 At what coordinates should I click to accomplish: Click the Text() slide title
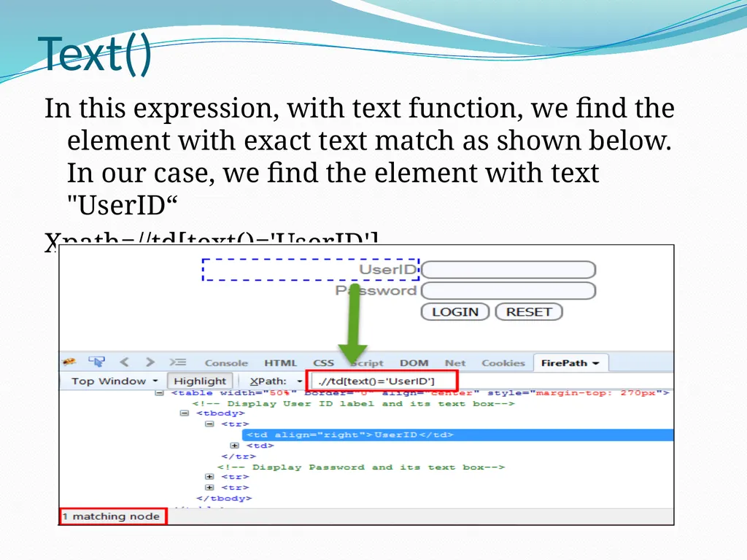click(96, 54)
